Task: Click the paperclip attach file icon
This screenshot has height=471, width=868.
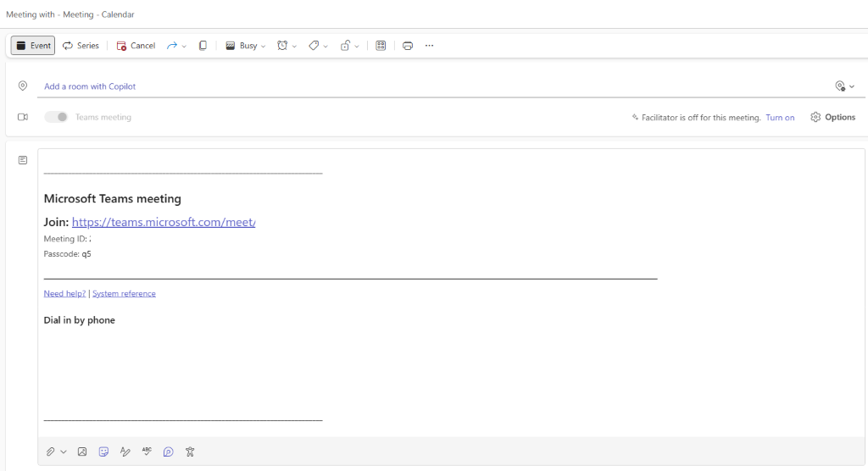Action: [50, 452]
